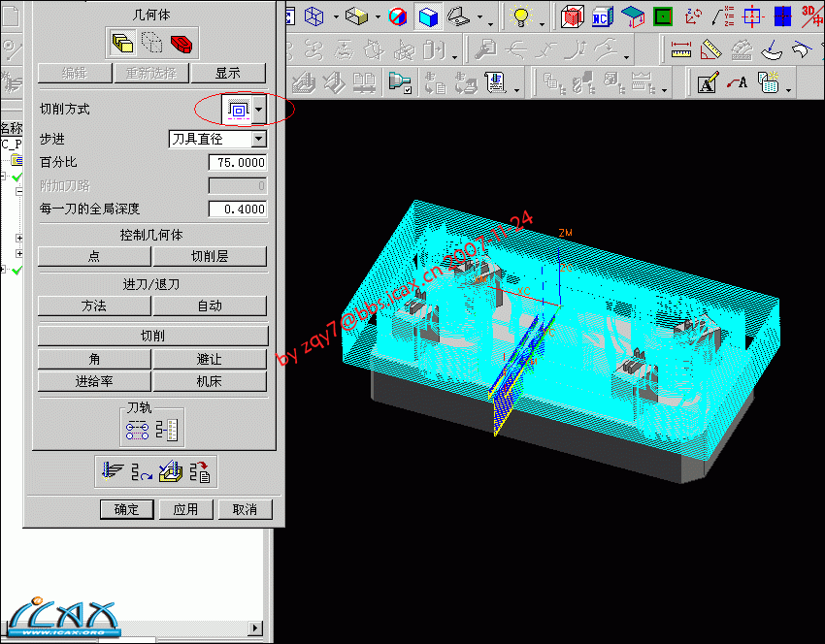Screen dimensions: 825x644
Task: Click the 机床 button
Action: click(210, 381)
